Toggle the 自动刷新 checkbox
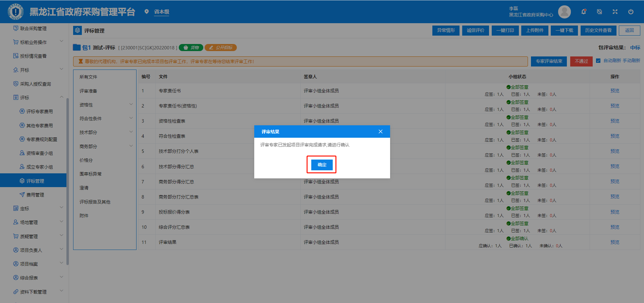The width and height of the screenshot is (644, 303). click(x=598, y=61)
